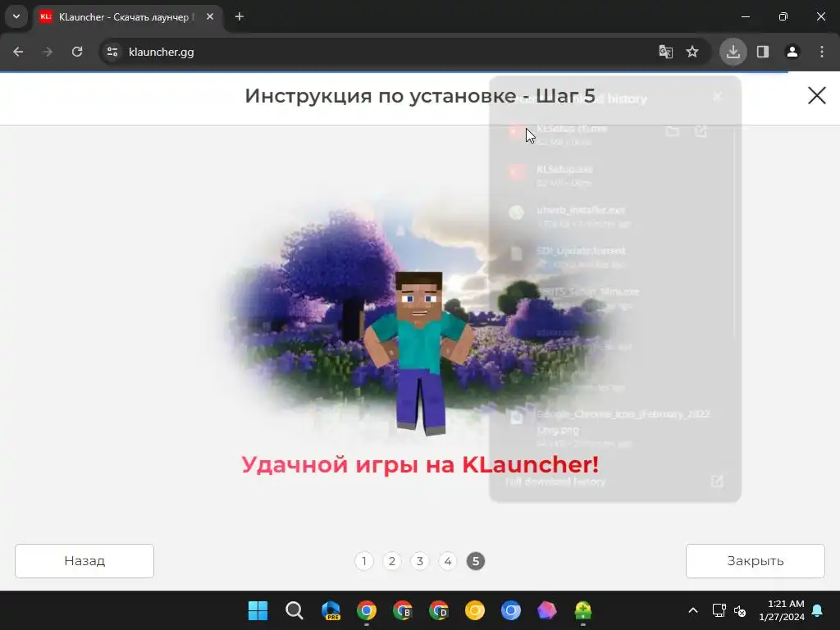Open Chromium from the taskbar
This screenshot has height=630, width=840.
510,610
